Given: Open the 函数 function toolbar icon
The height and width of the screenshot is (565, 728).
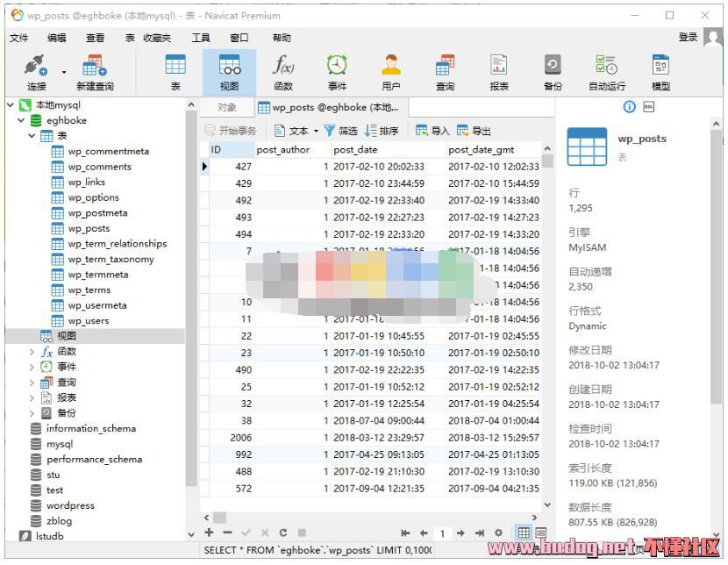Looking at the screenshot, I should (283, 73).
